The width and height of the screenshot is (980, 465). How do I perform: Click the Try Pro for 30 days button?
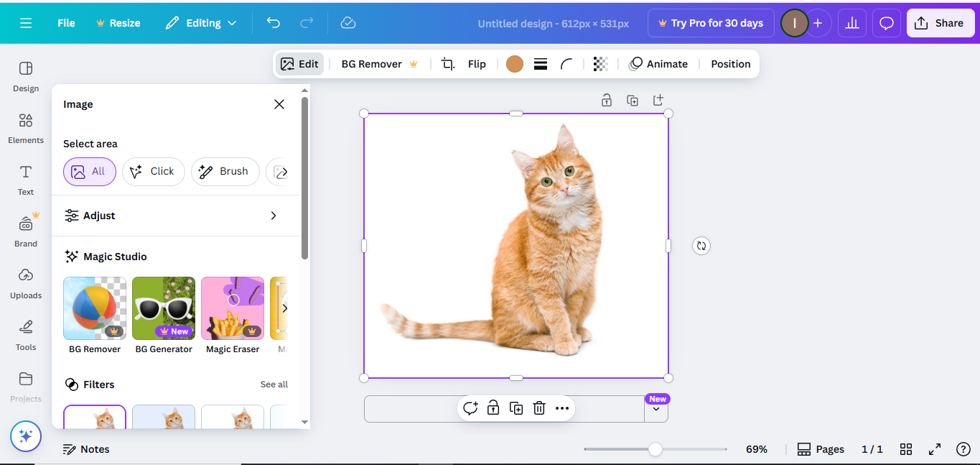point(710,22)
